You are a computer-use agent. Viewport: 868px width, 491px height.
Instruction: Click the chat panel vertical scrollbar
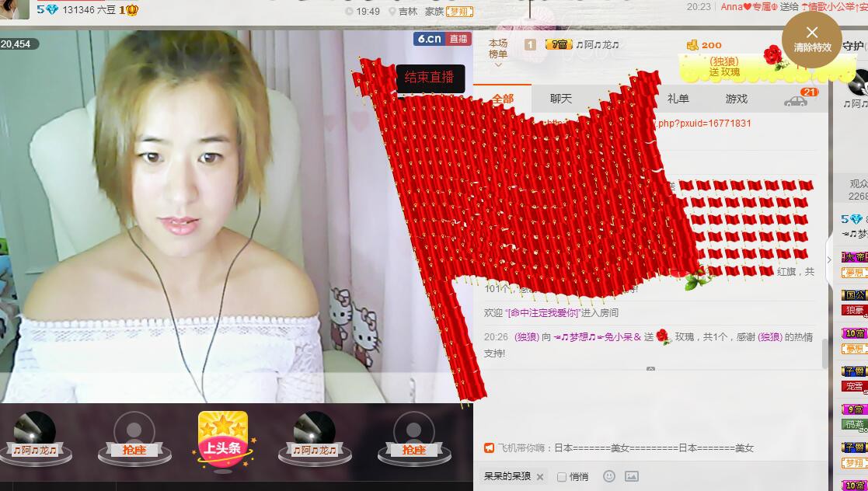[x=824, y=352]
